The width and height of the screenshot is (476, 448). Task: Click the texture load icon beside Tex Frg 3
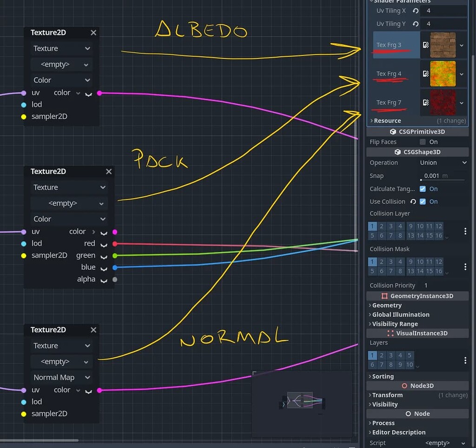(425, 45)
